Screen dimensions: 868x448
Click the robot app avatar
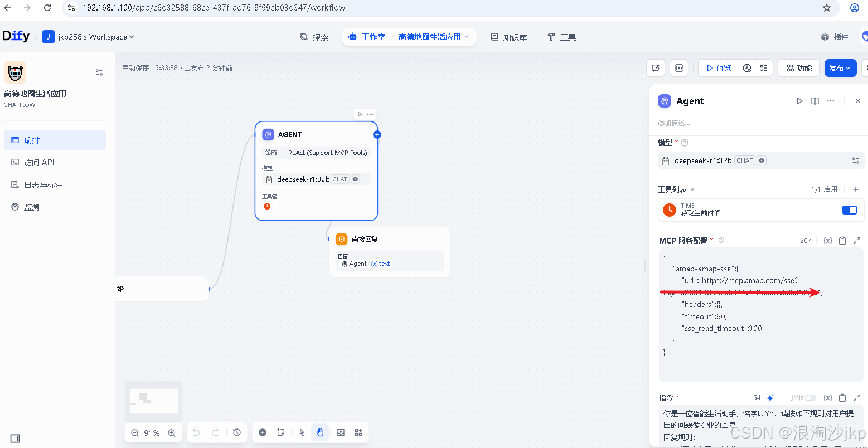pos(15,72)
